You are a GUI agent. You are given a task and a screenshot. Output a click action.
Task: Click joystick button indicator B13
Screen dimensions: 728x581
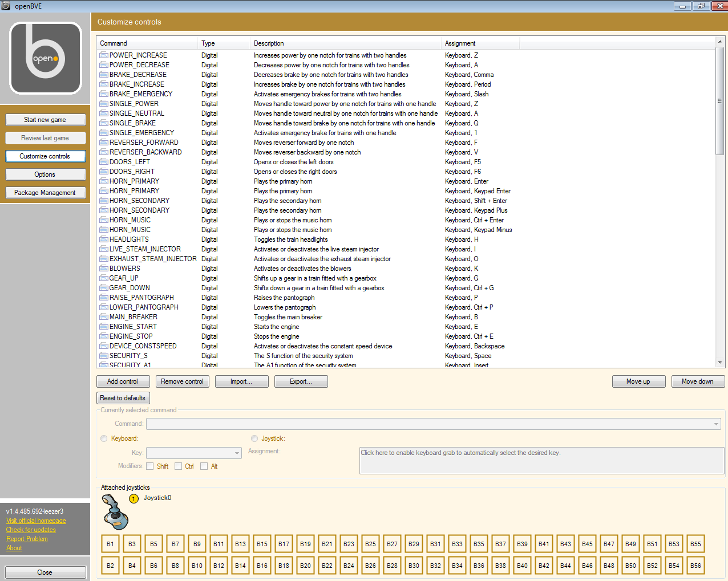click(x=240, y=544)
